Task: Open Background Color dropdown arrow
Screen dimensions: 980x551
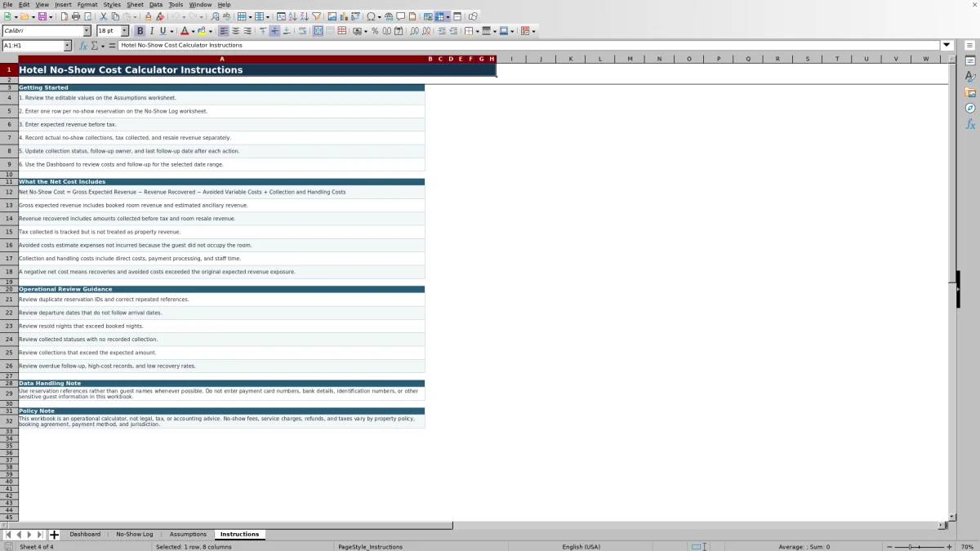Action: [211, 31]
